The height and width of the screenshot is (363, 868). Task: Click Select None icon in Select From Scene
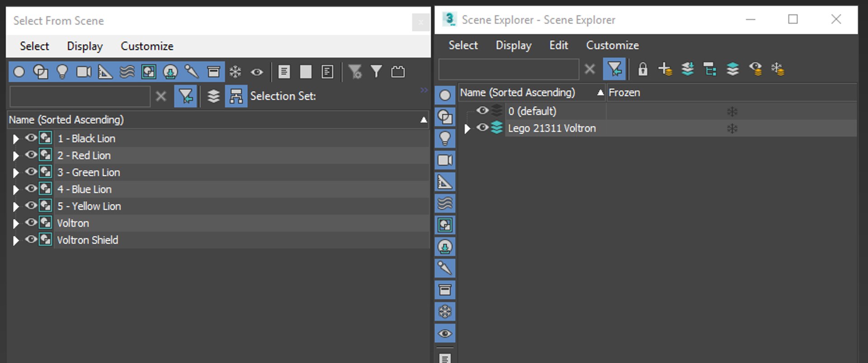(x=306, y=71)
